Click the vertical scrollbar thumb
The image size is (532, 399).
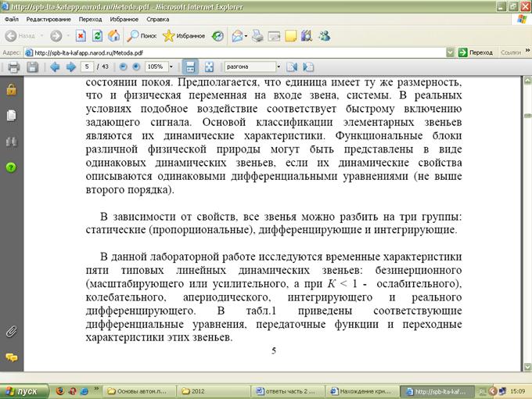coord(527,116)
